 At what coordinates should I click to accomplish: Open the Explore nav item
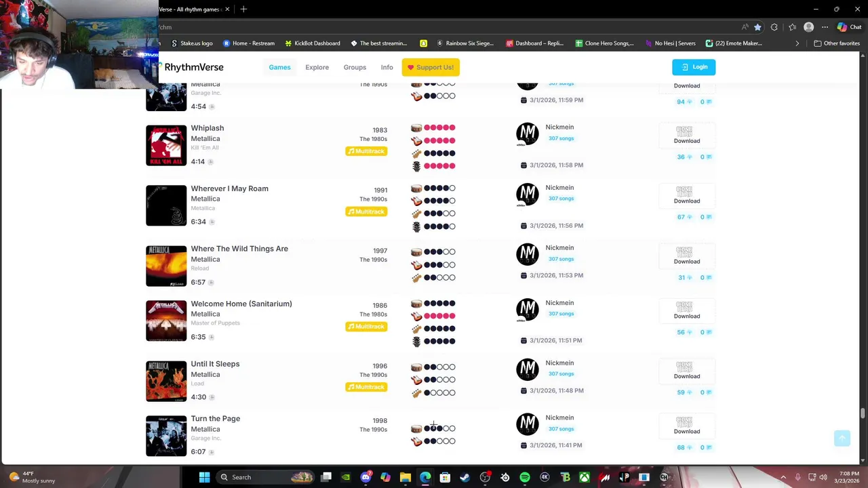317,67
